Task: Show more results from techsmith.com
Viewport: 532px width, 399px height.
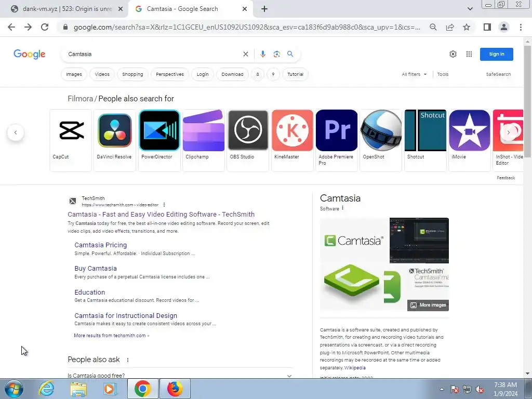Action: pyautogui.click(x=111, y=336)
